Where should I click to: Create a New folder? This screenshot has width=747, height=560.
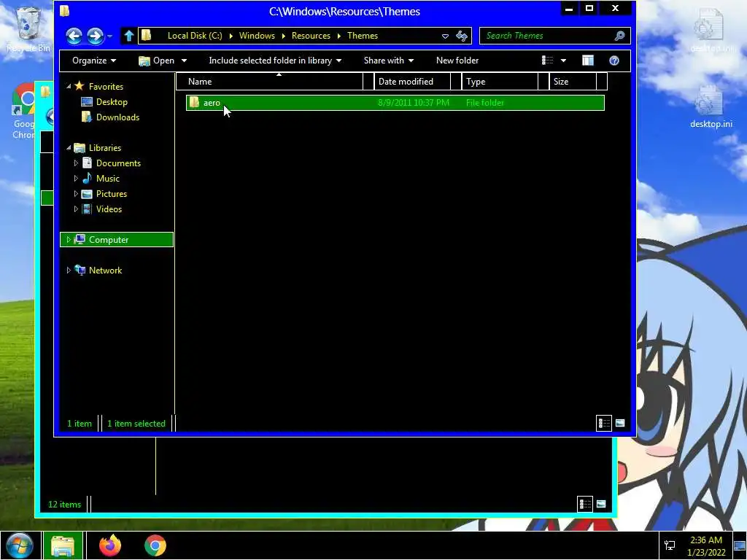tap(457, 61)
